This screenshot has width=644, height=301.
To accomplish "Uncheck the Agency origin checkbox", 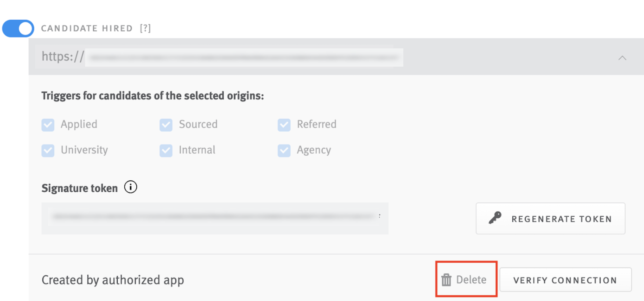I will coord(284,150).
